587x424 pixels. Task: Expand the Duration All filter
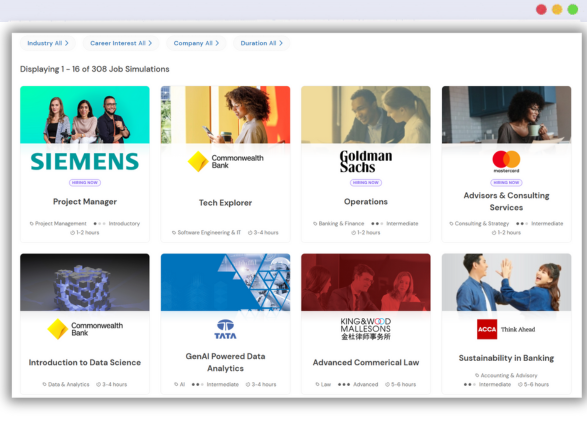coord(261,43)
